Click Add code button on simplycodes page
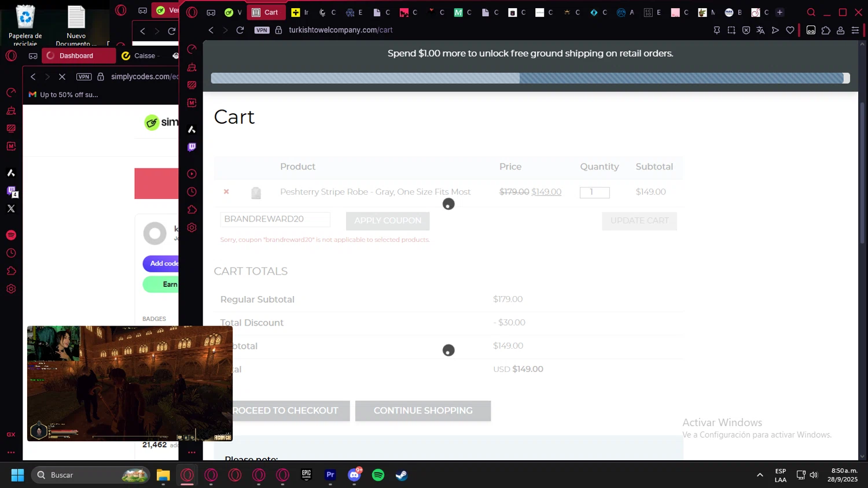868x488 pixels. [x=161, y=264]
